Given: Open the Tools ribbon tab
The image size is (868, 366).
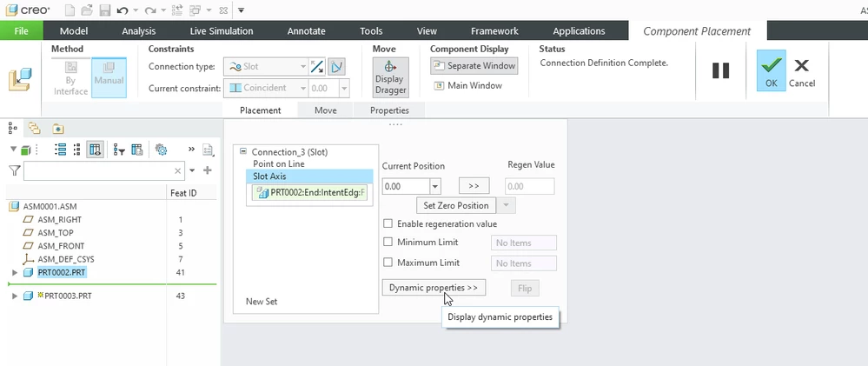Looking at the screenshot, I should (x=371, y=31).
